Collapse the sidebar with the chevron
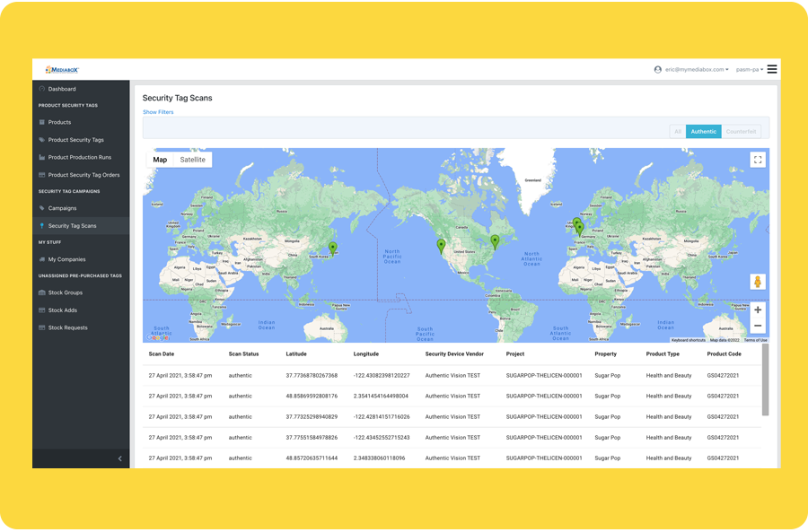The width and height of the screenshot is (808, 532). click(120, 458)
